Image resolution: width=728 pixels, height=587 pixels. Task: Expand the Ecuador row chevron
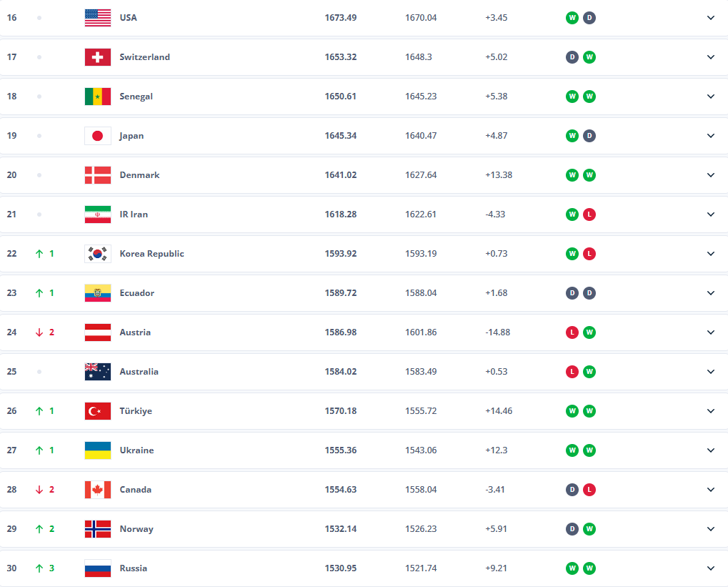[710, 293]
